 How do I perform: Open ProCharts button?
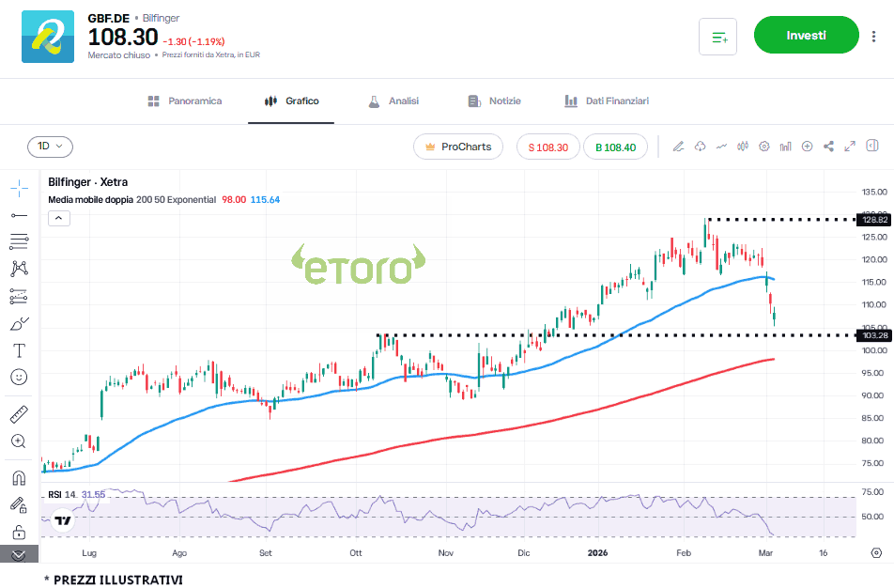458,147
